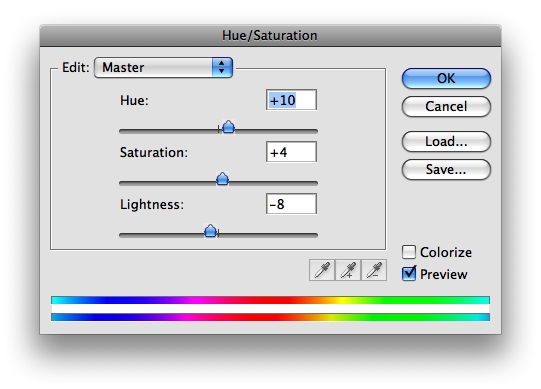Screen dimensions: 541x389
Task: Click the lower color spectrum bar
Action: (x=270, y=317)
